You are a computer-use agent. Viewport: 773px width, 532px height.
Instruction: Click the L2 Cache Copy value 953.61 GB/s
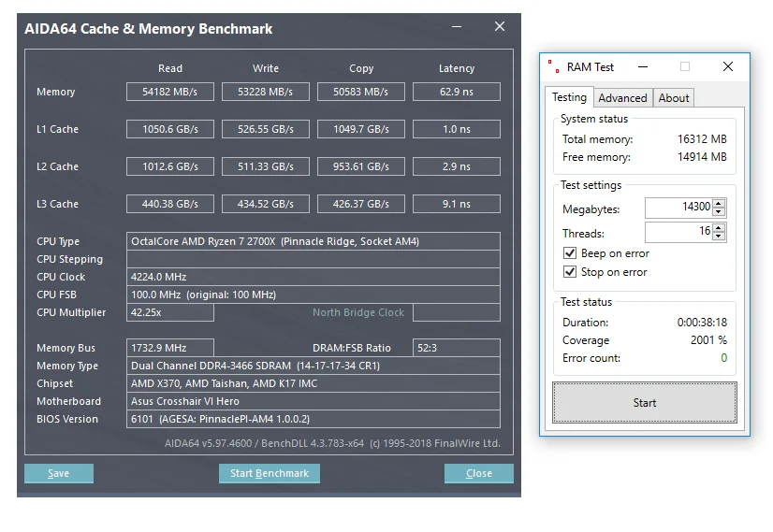click(361, 166)
